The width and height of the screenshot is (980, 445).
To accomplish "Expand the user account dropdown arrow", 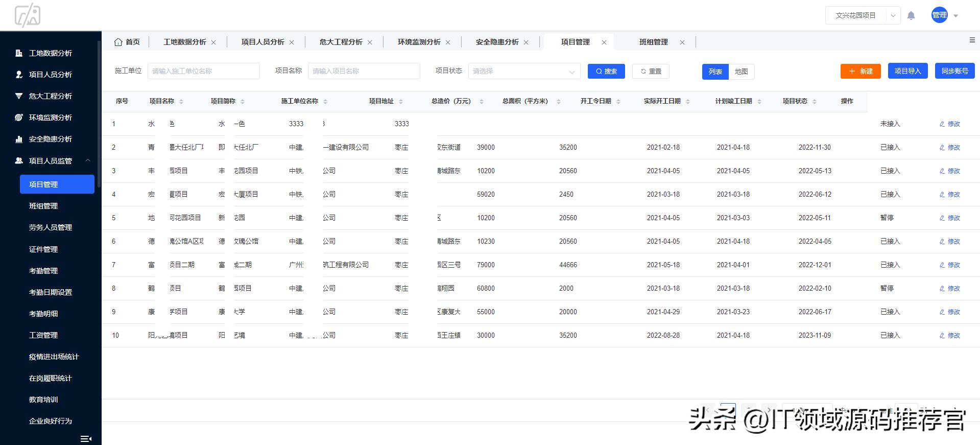I will 956,16.
